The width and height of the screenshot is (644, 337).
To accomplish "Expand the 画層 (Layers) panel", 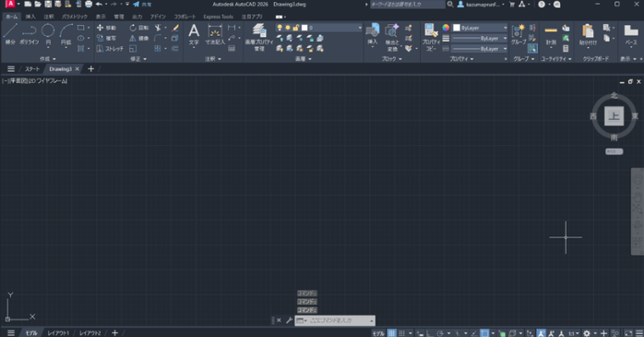I will (304, 59).
